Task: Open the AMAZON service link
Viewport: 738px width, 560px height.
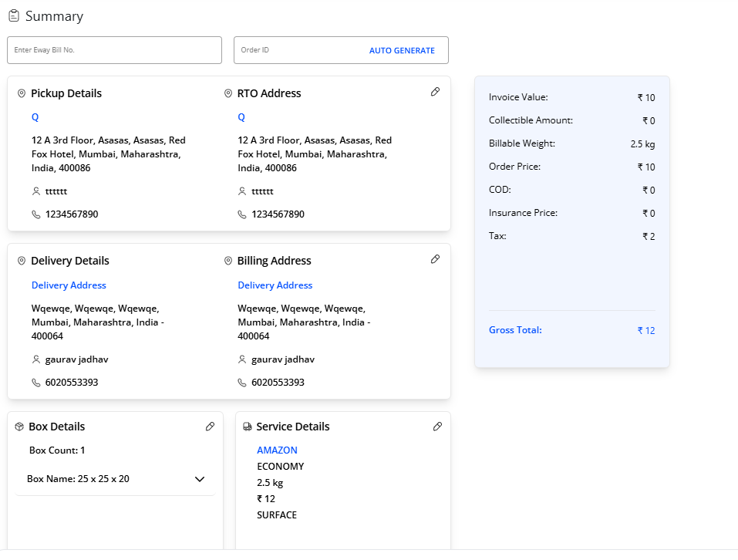Action: (277, 450)
